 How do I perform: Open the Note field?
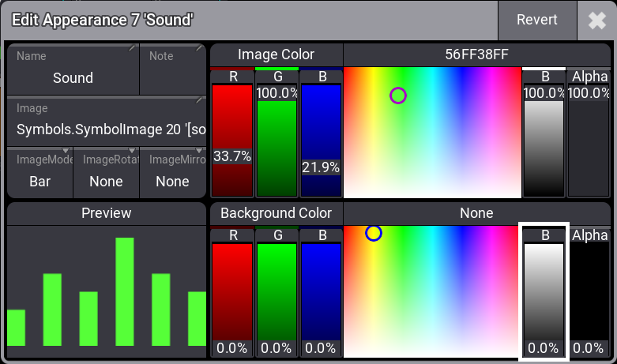172,69
